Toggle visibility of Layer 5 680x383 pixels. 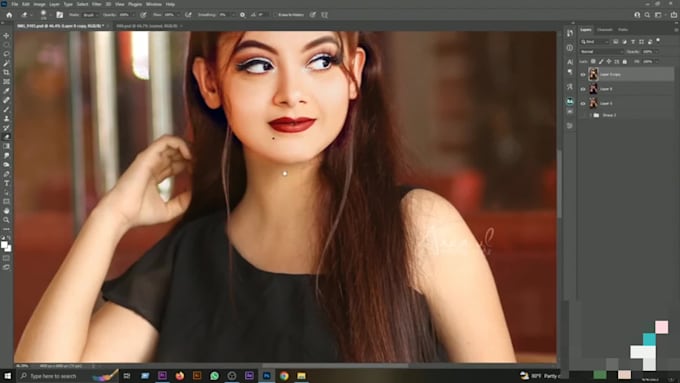(x=583, y=103)
